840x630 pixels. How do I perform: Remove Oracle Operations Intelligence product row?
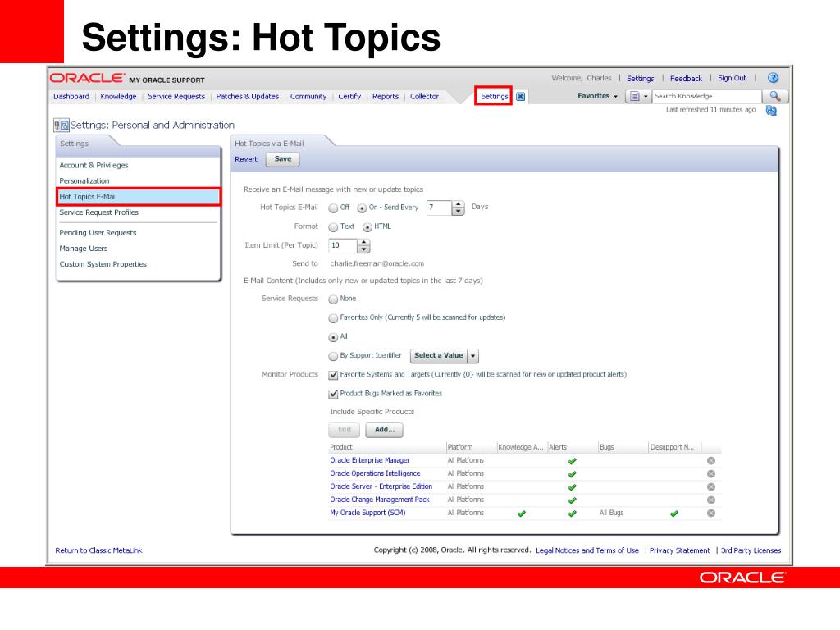[711, 473]
